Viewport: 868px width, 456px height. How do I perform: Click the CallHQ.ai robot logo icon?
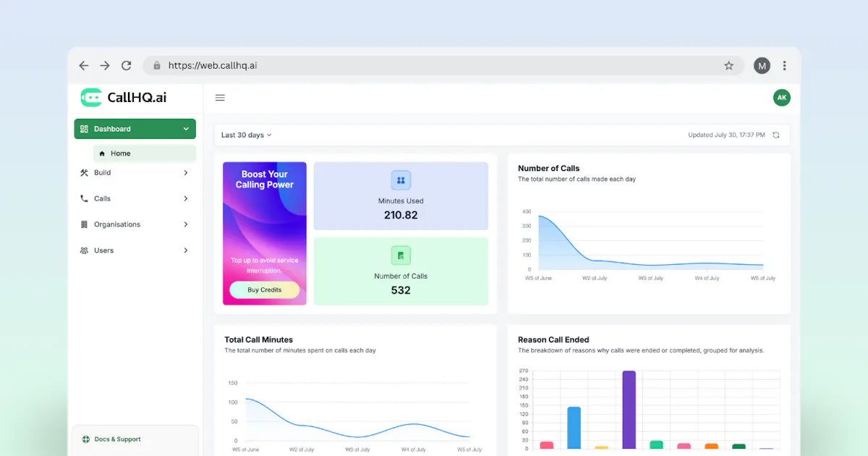tap(91, 98)
